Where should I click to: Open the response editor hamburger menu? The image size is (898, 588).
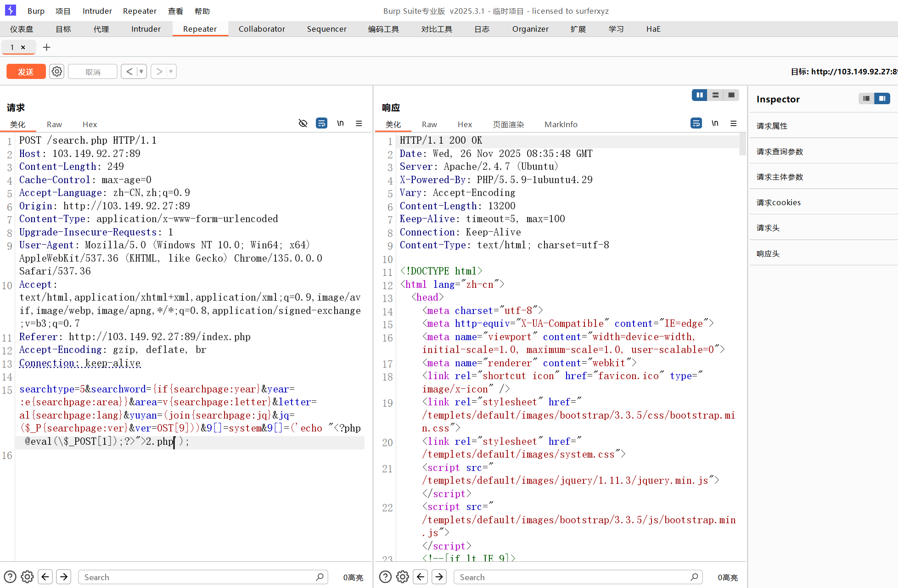coord(734,123)
